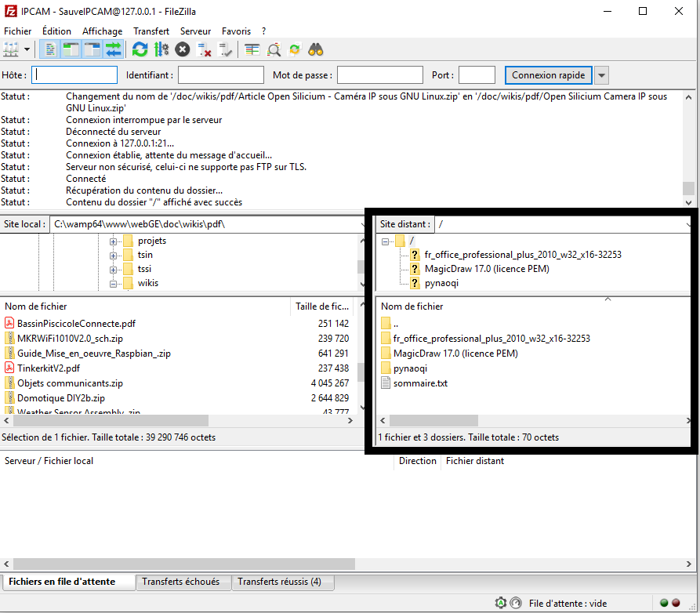
Task: Open the filename filters icon
Action: coord(252,49)
